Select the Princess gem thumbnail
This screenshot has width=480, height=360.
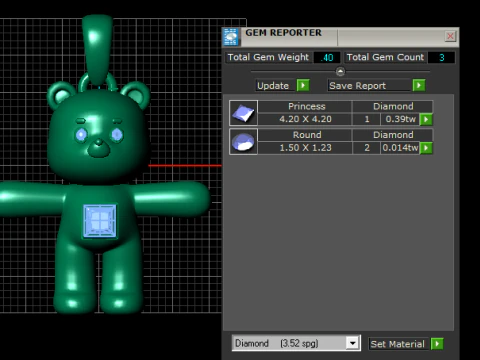point(243,113)
